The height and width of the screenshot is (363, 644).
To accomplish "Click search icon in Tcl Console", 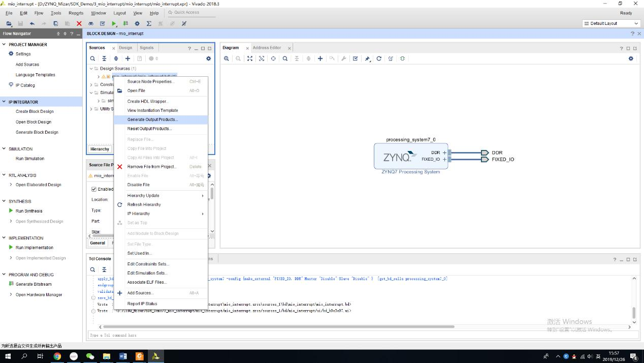I will pos(92,269).
